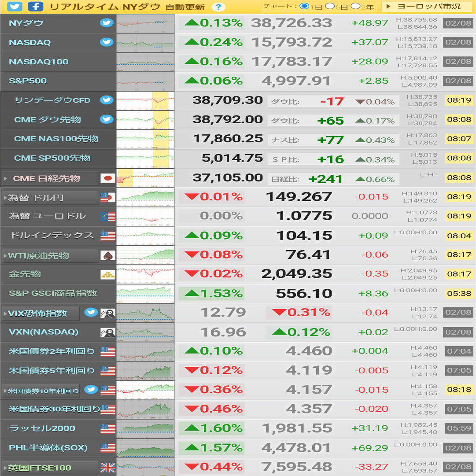The height and width of the screenshot is (476, 476).
Task: Click skull icon in VIX恐怖指数 row
Action: [108, 313]
